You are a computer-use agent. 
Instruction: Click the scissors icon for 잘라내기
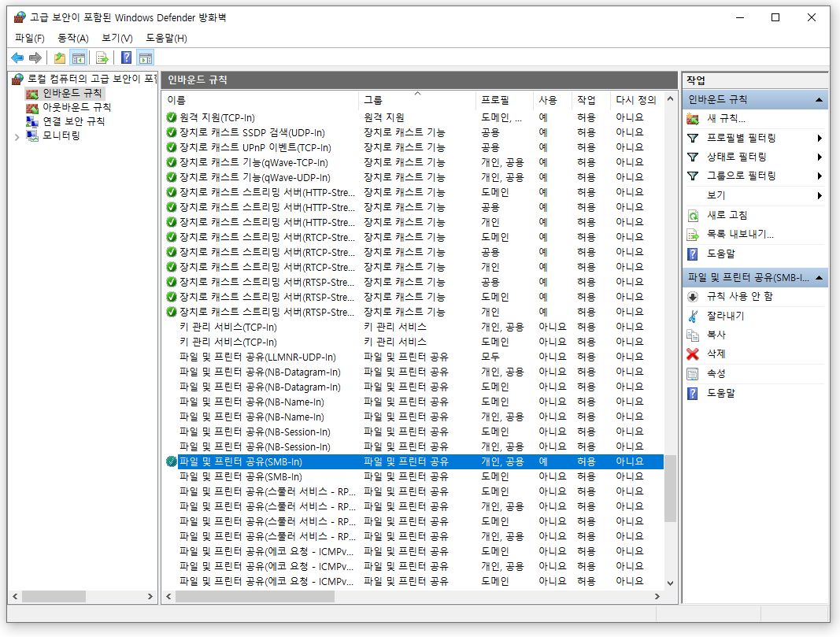tap(693, 316)
